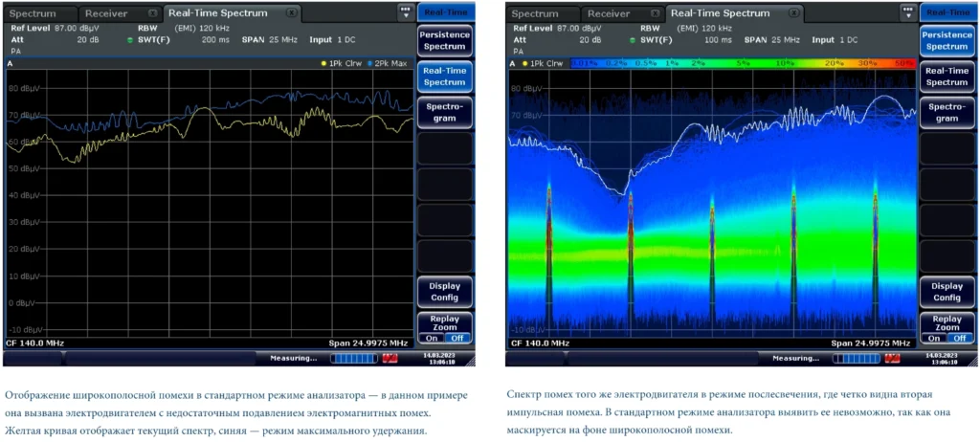Click the Real-Time softkey header in right analyzer

pos(947,12)
